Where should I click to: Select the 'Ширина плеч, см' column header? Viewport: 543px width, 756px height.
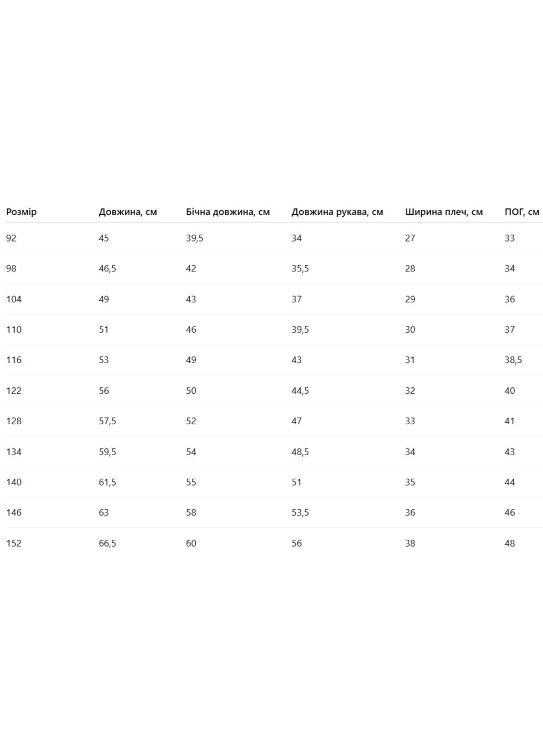click(x=444, y=212)
